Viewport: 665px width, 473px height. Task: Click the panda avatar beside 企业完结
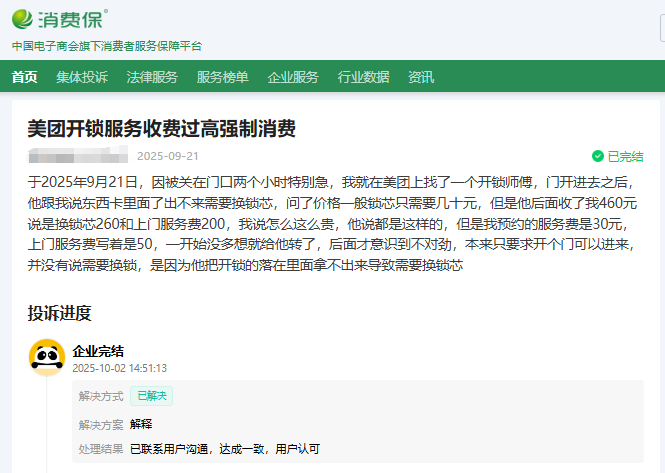coord(46,357)
